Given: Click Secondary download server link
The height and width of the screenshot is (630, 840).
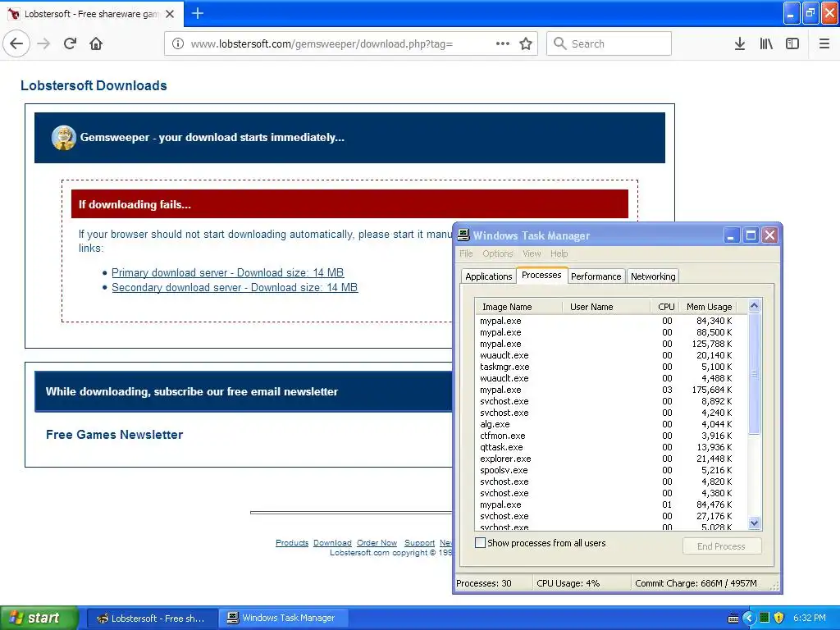Looking at the screenshot, I should [x=235, y=288].
